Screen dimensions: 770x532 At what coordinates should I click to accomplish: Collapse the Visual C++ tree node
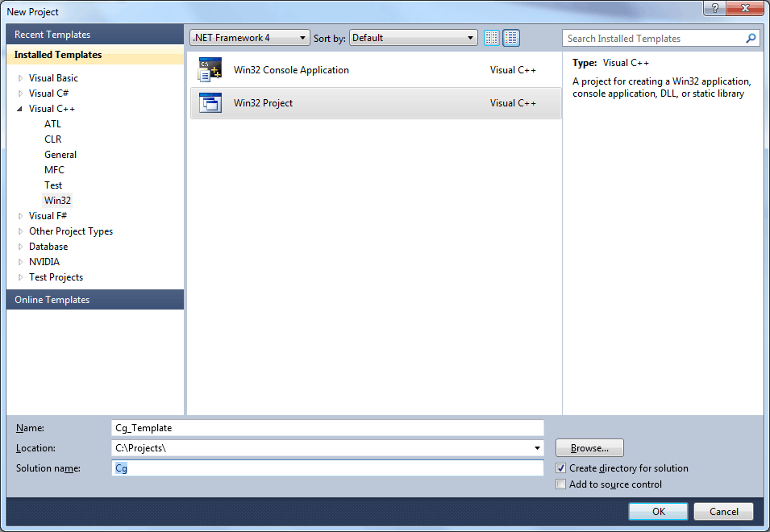[x=19, y=109]
